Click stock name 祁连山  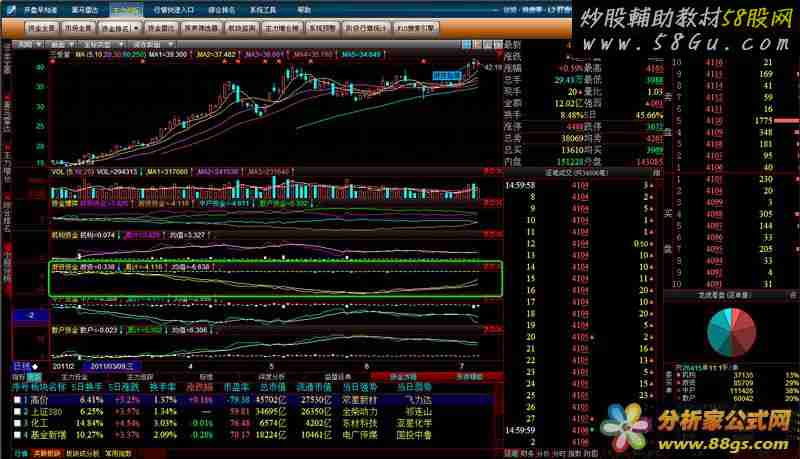pyautogui.click(x=417, y=412)
